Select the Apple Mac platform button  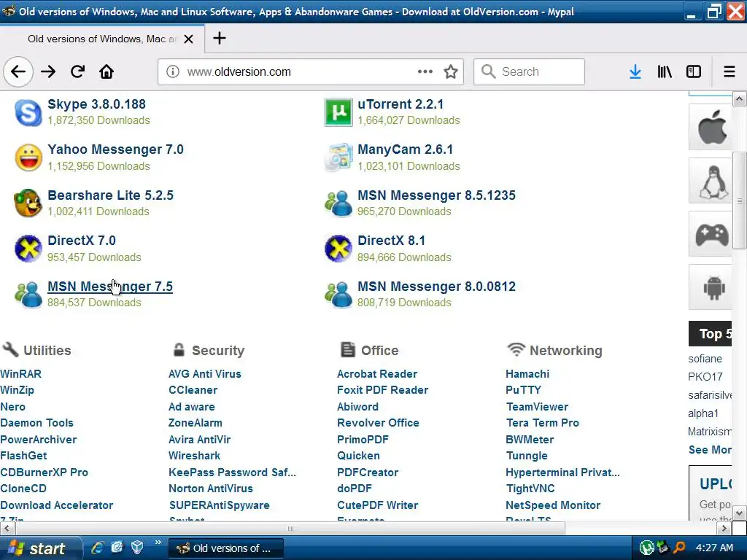click(x=712, y=127)
